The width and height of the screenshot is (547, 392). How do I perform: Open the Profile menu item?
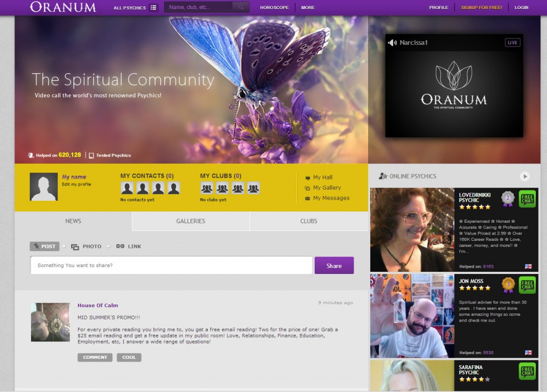(x=439, y=7)
